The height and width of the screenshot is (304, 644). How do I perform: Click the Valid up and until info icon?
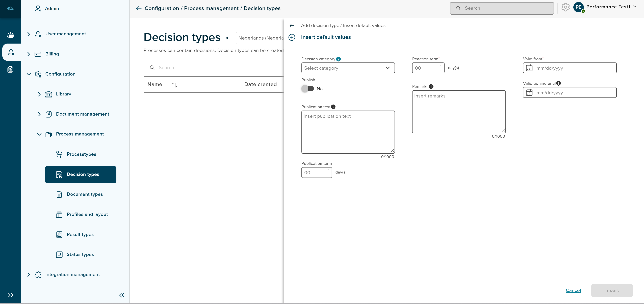(558, 83)
